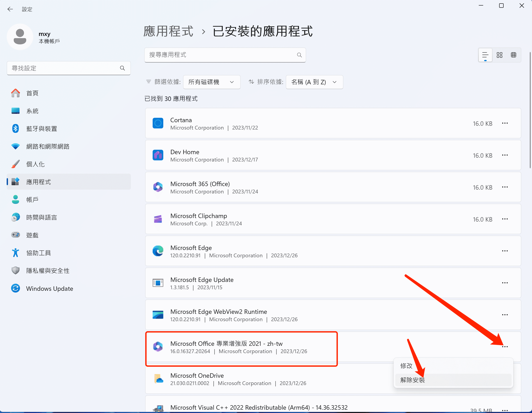Click the Apps (應用程式) breadcrumb link
This screenshot has width=532, height=413.
click(x=168, y=31)
